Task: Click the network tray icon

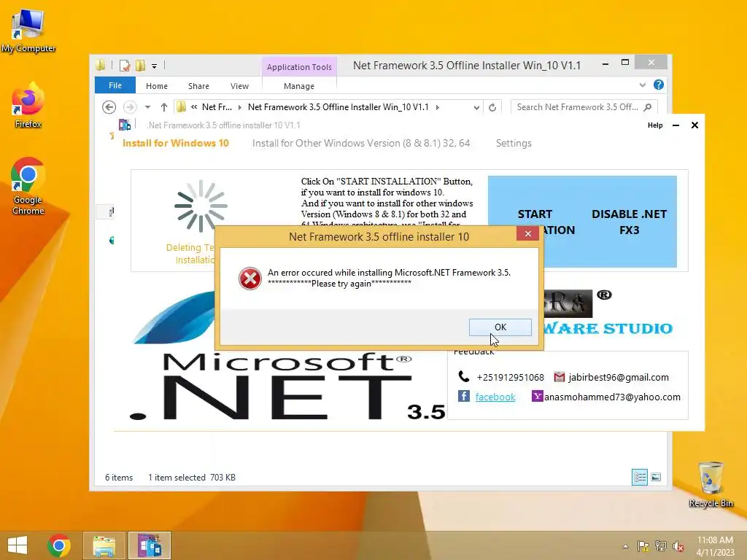Action: click(x=661, y=546)
